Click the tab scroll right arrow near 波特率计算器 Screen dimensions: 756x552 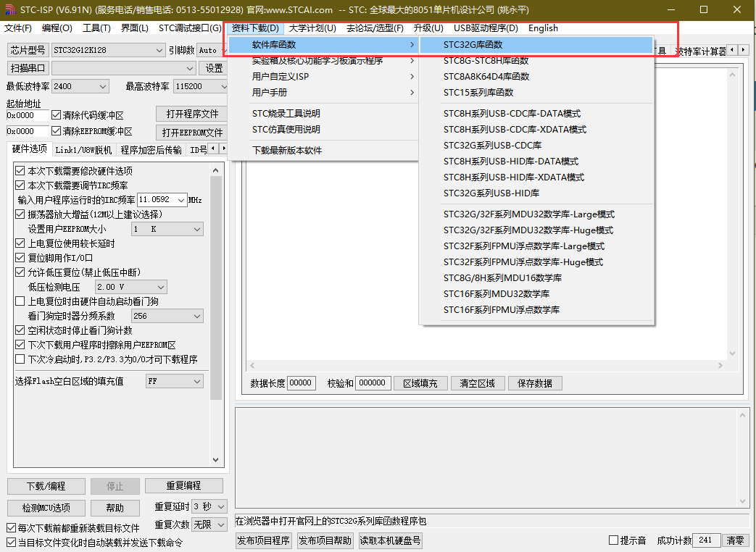[x=744, y=49]
